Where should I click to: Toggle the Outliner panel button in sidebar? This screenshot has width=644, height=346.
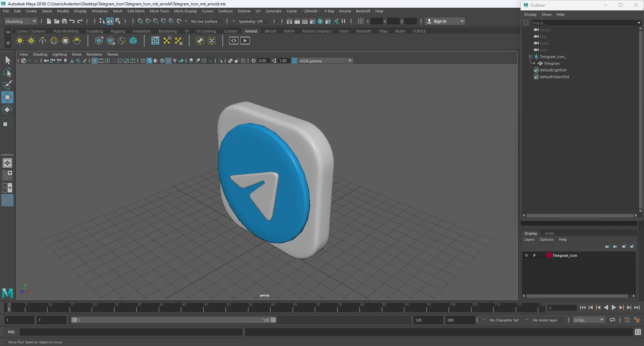[x=7, y=200]
